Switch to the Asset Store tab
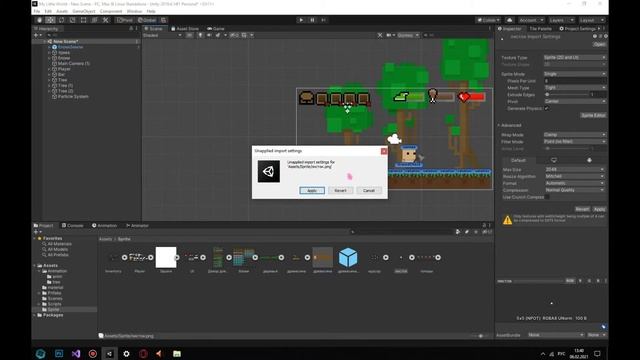 (185, 29)
